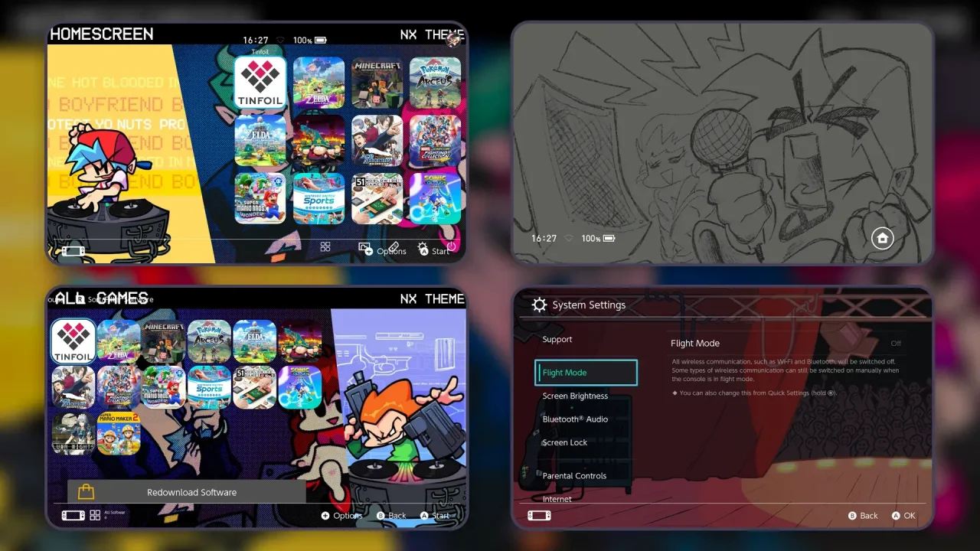Image resolution: width=980 pixels, height=551 pixels.
Task: Click the controllers icon on Homescreen footer
Action: pyautogui.click(x=394, y=246)
